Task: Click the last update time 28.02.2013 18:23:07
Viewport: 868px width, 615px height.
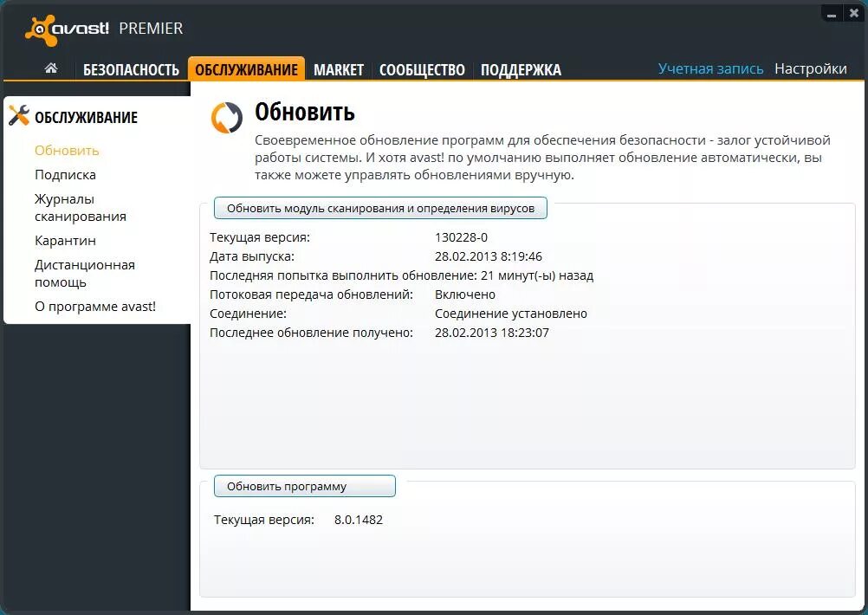Action: coord(491,333)
